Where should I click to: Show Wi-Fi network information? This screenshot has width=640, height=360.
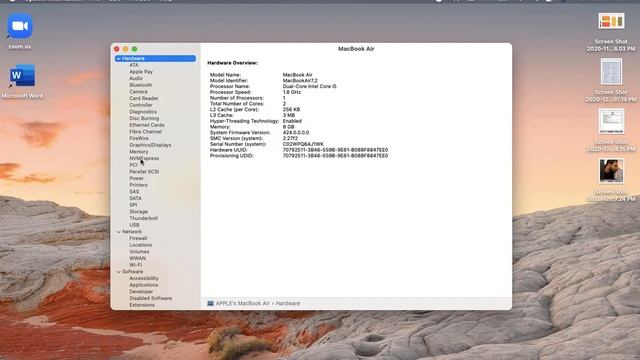pyautogui.click(x=136, y=265)
